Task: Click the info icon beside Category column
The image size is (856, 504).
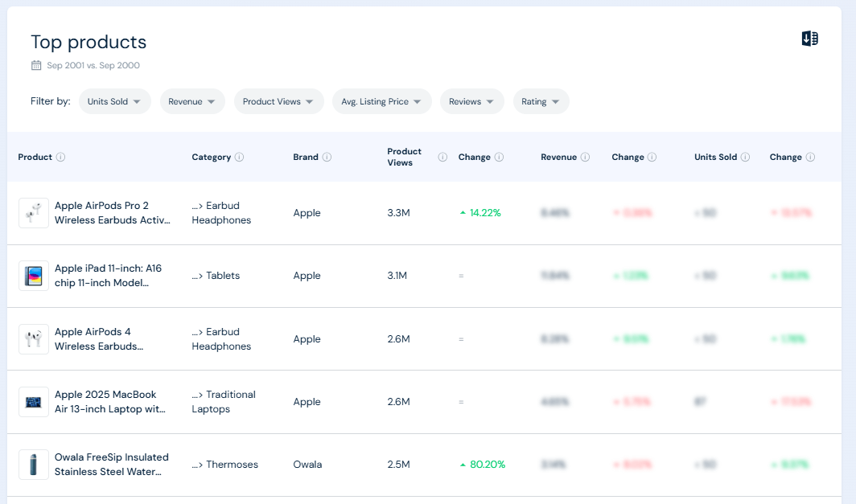Action: (241, 157)
